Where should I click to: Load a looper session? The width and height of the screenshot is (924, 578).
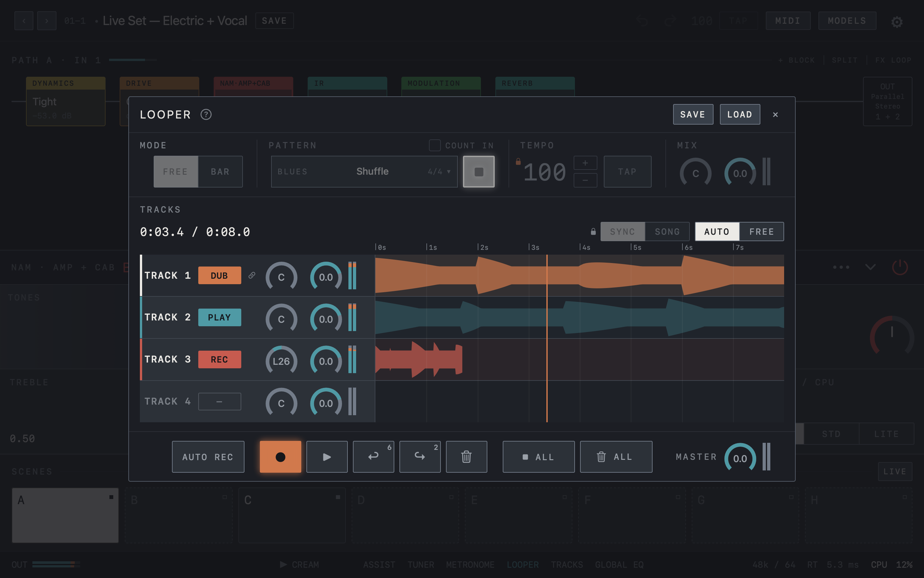click(x=740, y=114)
